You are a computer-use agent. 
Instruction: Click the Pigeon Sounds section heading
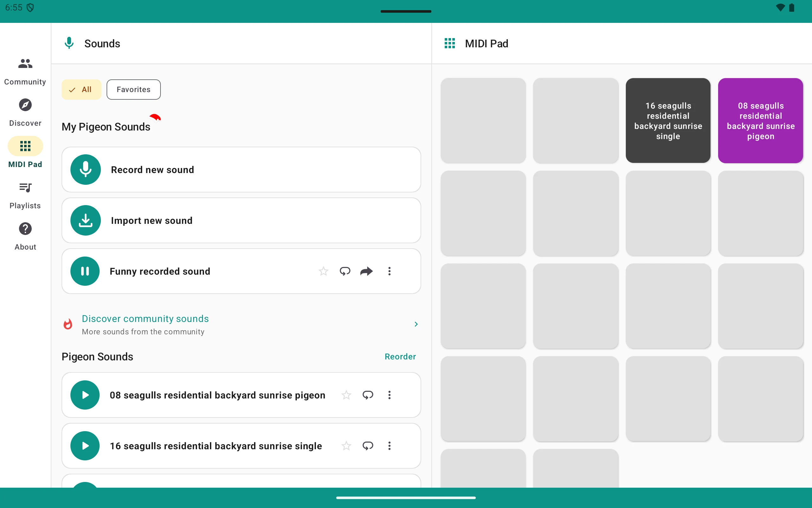[x=97, y=357]
